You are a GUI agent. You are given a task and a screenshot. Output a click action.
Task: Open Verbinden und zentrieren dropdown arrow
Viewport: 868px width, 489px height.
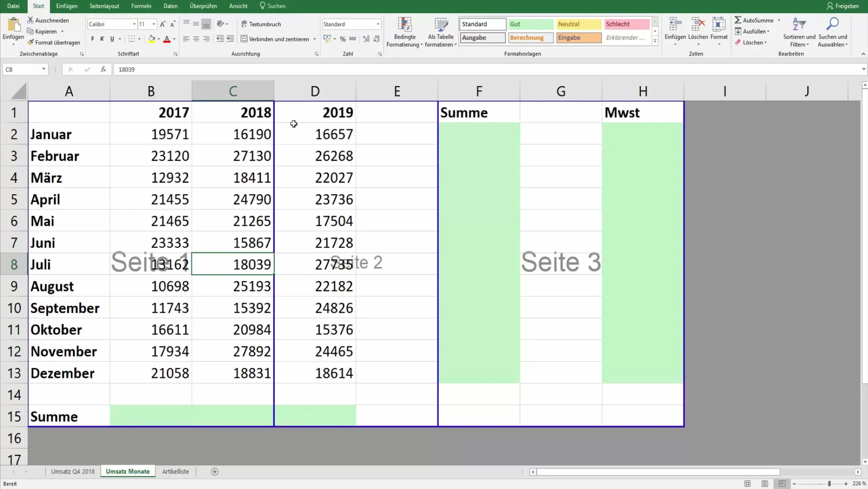click(x=315, y=39)
